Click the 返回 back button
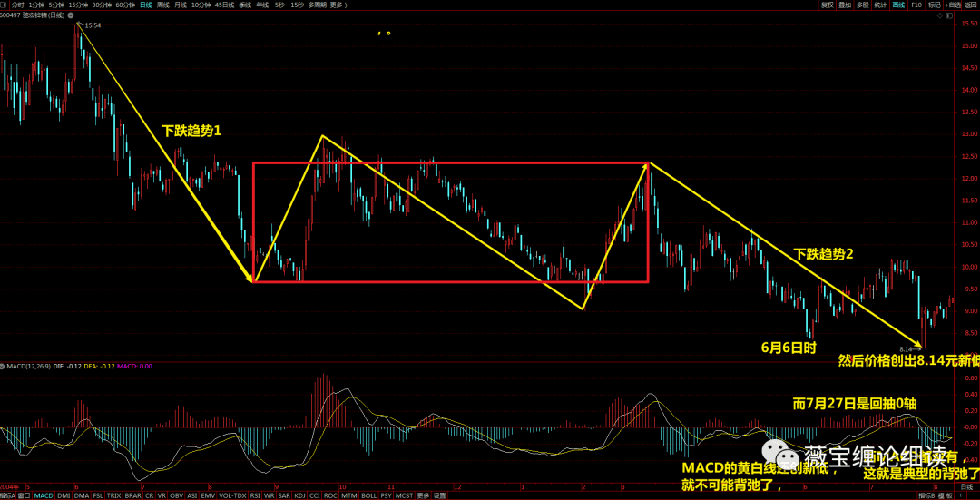 pos(971,5)
